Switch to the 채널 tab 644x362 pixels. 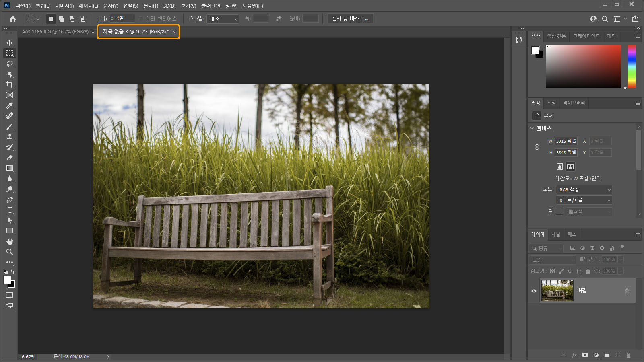click(x=555, y=234)
